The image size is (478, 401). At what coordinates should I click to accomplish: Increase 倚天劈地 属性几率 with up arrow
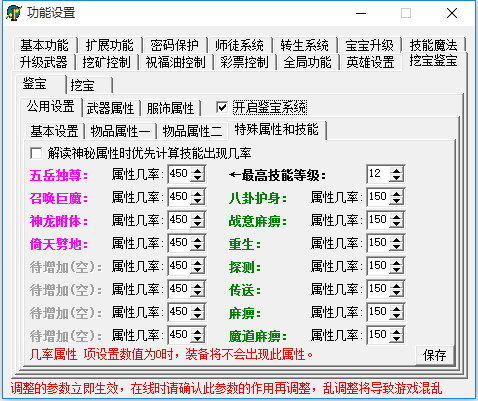(x=197, y=239)
